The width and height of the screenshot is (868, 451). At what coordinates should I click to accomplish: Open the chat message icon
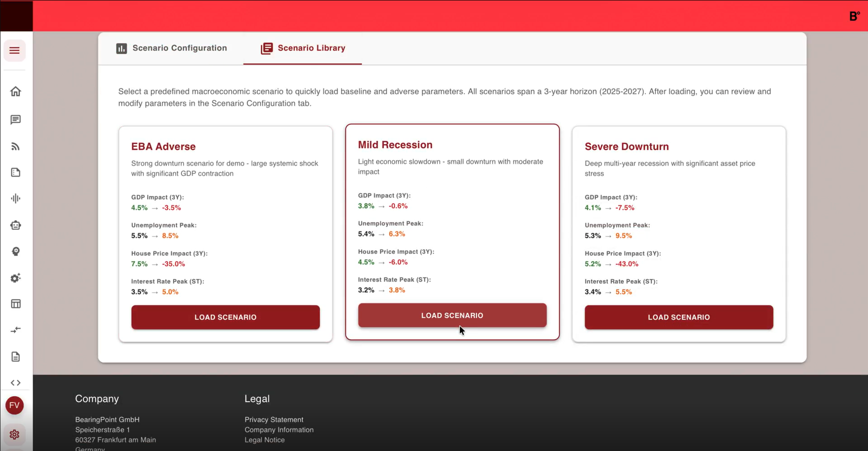15,120
